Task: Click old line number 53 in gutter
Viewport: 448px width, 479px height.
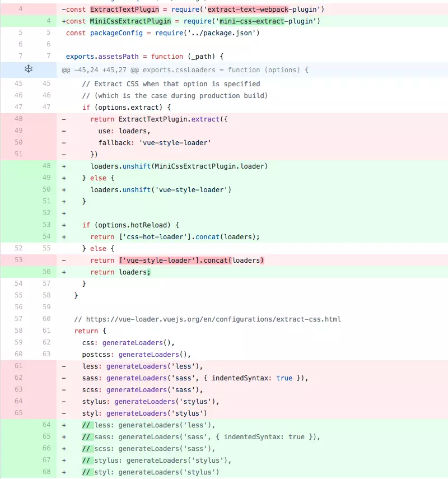Action: click(18, 259)
